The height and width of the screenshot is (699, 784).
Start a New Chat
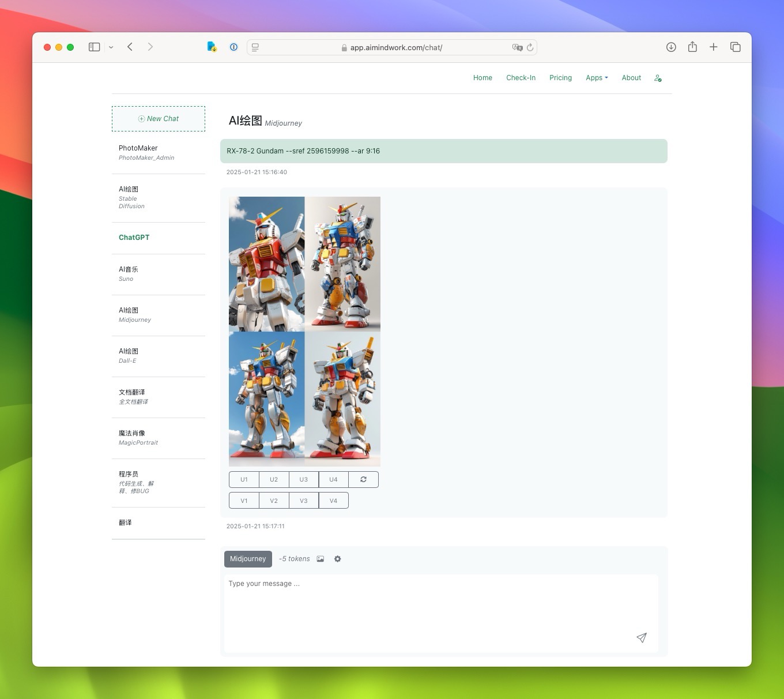pyautogui.click(x=159, y=119)
